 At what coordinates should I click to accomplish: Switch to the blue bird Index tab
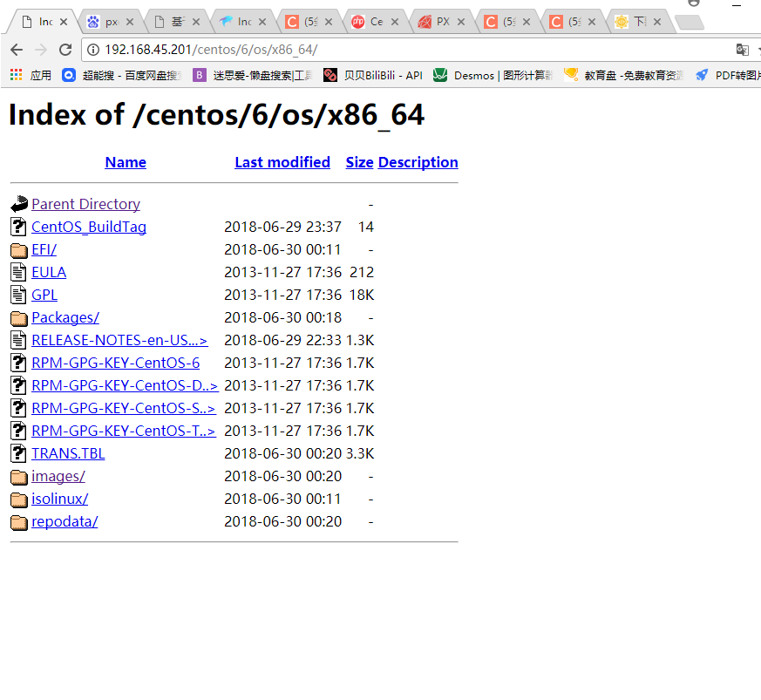(242, 22)
